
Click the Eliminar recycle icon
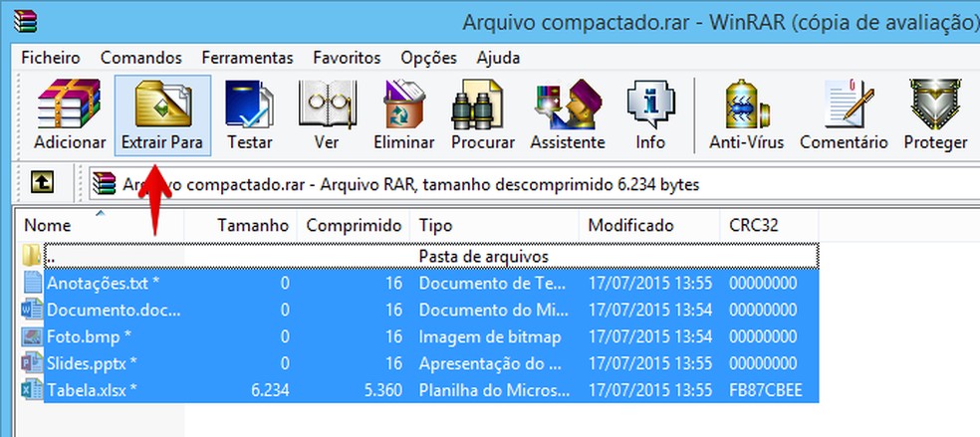click(x=403, y=104)
